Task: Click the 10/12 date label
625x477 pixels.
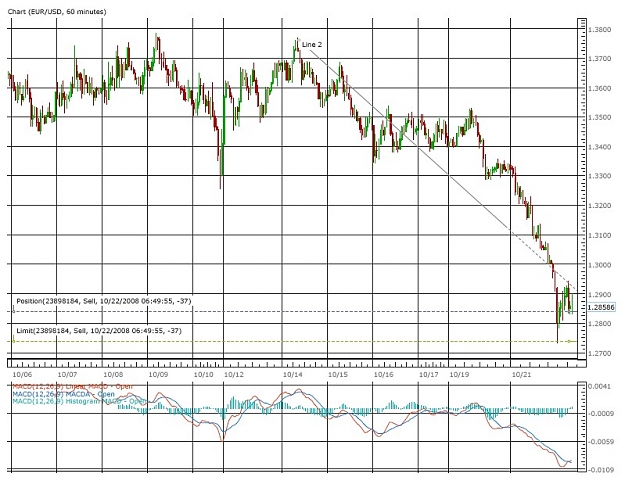Action: (234, 375)
